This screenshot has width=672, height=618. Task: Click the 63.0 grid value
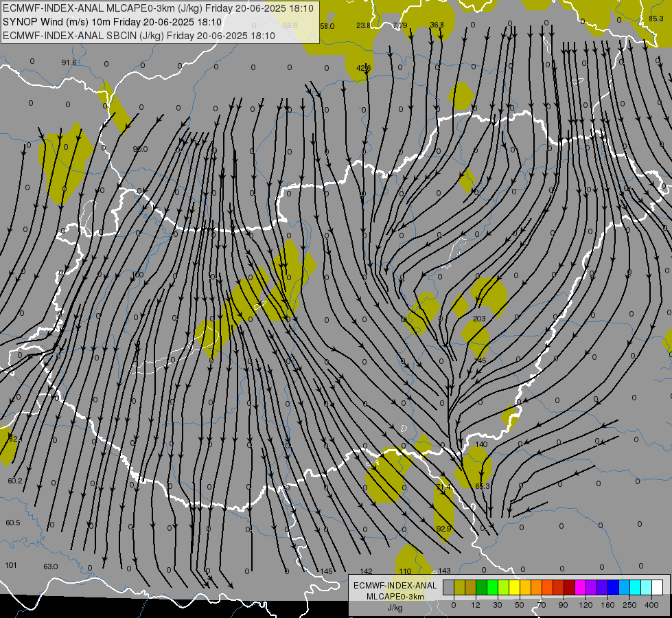[51, 566]
